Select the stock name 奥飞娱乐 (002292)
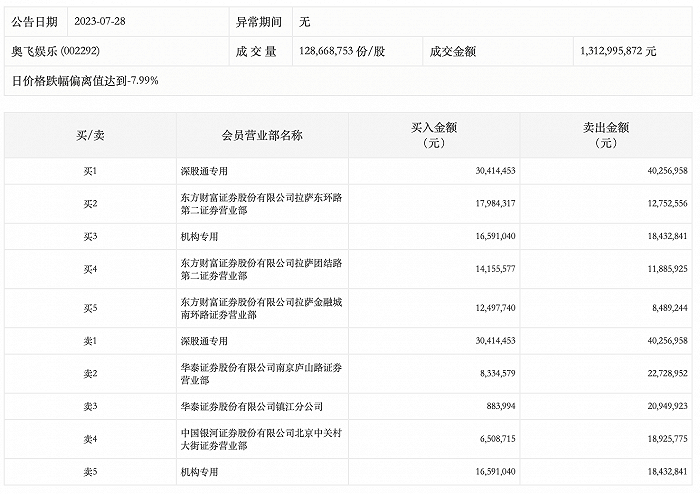Image resolution: width=700 pixels, height=494 pixels. pyautogui.click(x=55, y=48)
